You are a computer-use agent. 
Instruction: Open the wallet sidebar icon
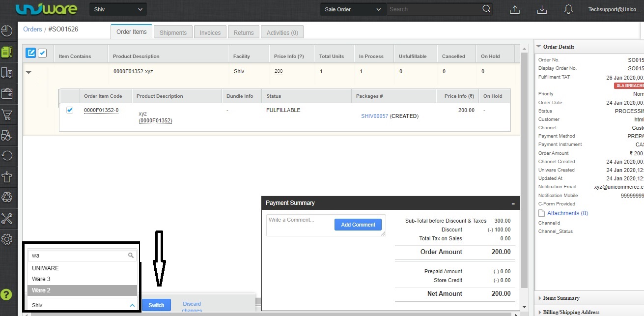coord(7,94)
